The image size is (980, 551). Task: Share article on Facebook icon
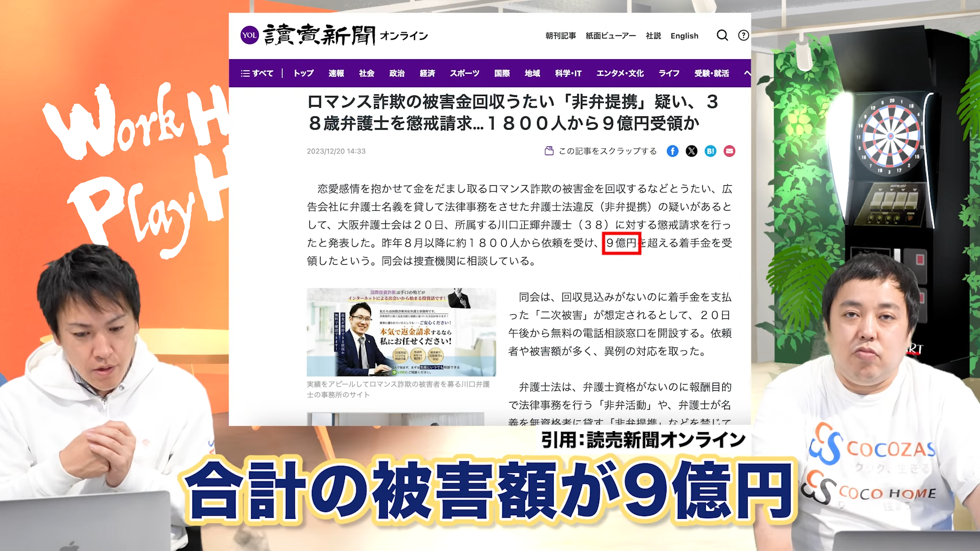coord(673,151)
